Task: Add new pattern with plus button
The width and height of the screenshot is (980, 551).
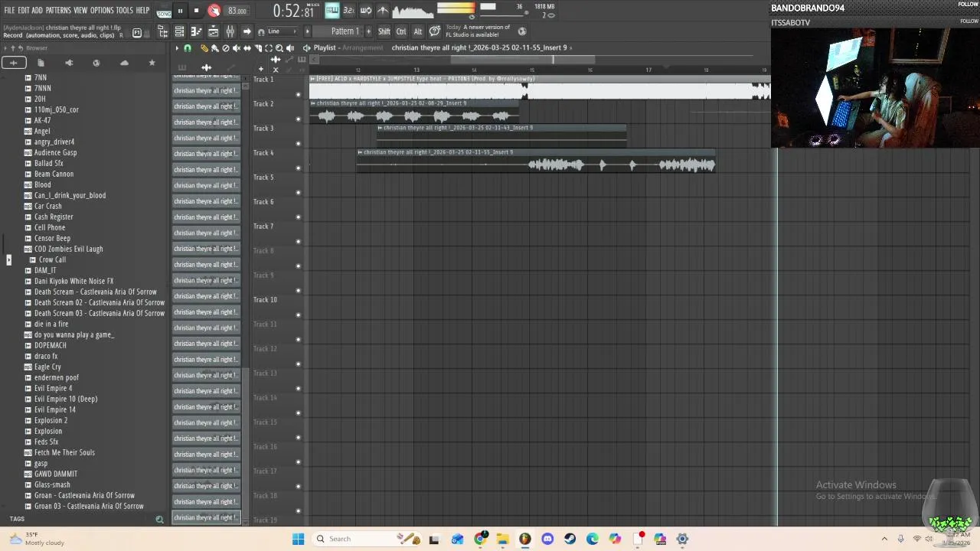Action: pyautogui.click(x=368, y=31)
